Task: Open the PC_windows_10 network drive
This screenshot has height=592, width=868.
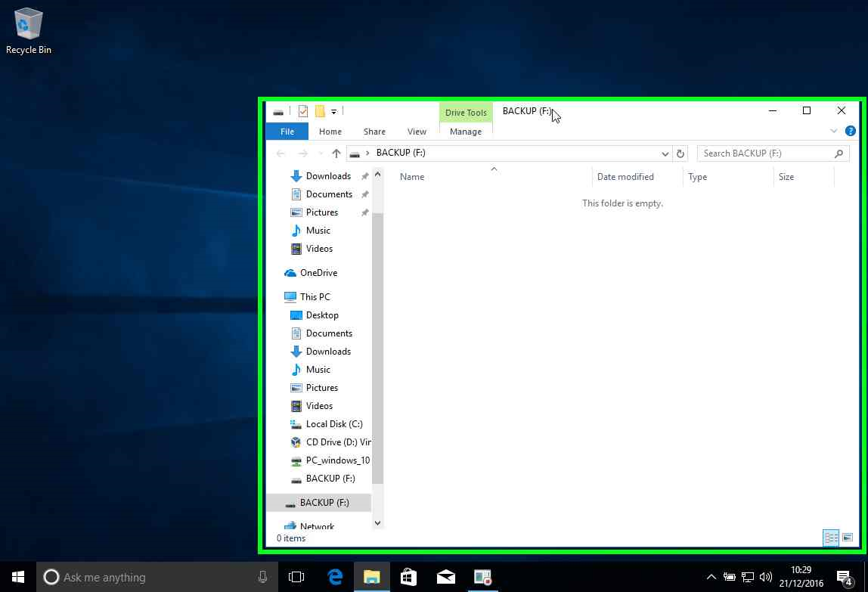Action: (x=337, y=460)
